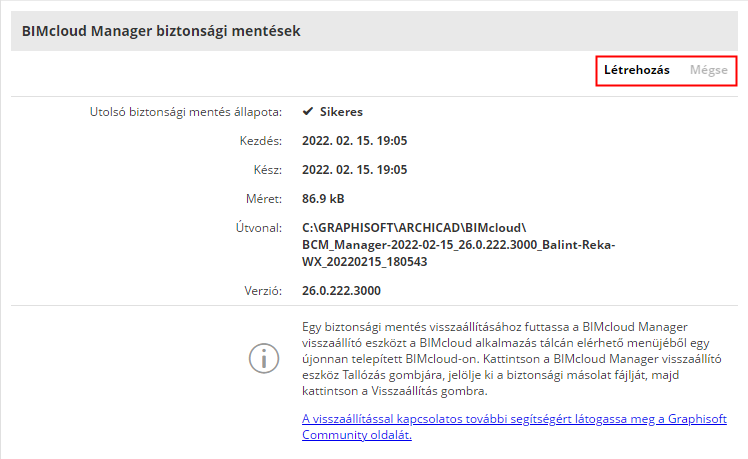Click the Méret label

264,198
